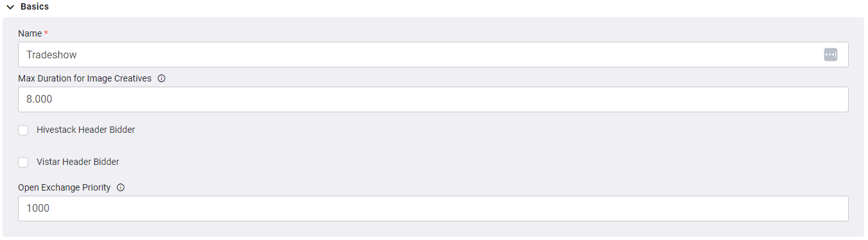
Task: Click the Tradeshow text in the Name box
Action: coord(52,55)
